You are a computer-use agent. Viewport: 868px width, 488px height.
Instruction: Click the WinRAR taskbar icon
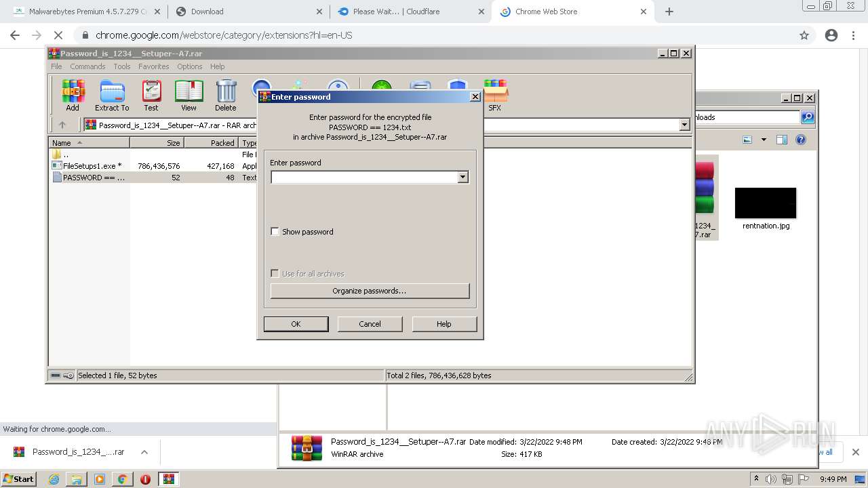(169, 479)
